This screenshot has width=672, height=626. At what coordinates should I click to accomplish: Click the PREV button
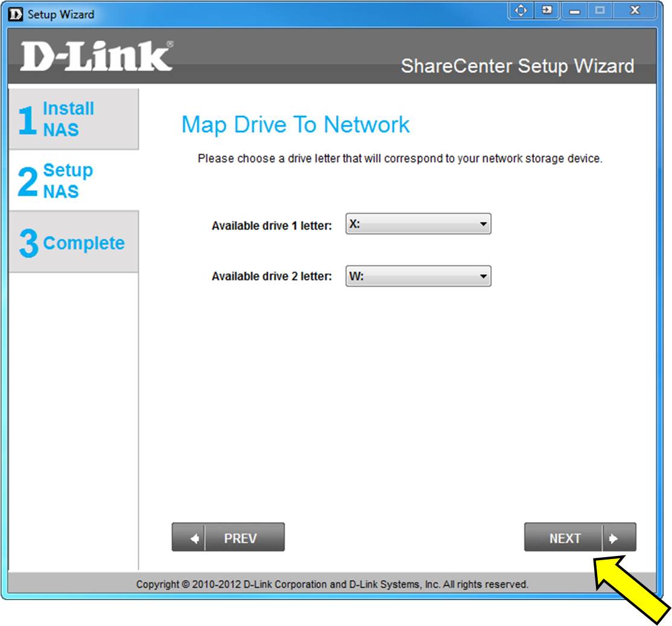point(228,537)
